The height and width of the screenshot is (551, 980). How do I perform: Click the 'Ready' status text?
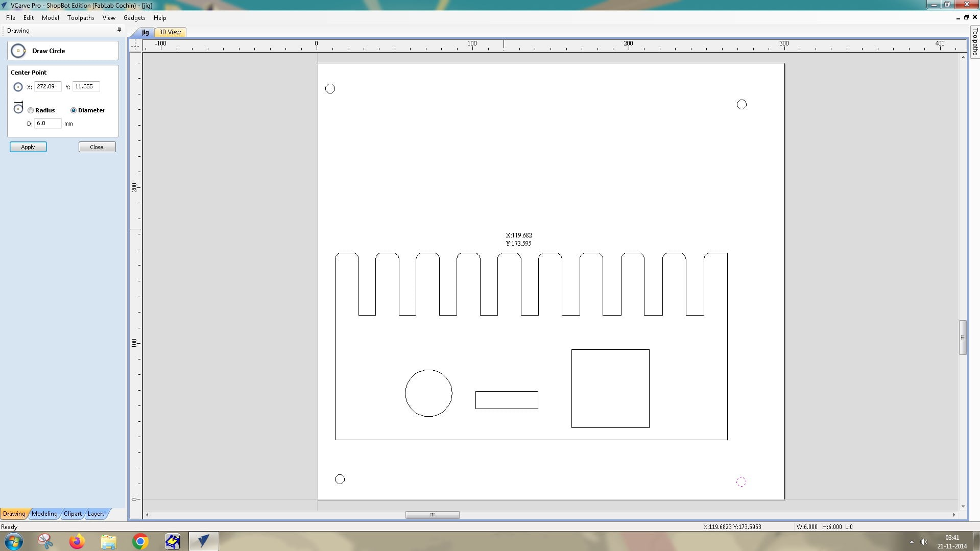pyautogui.click(x=9, y=527)
